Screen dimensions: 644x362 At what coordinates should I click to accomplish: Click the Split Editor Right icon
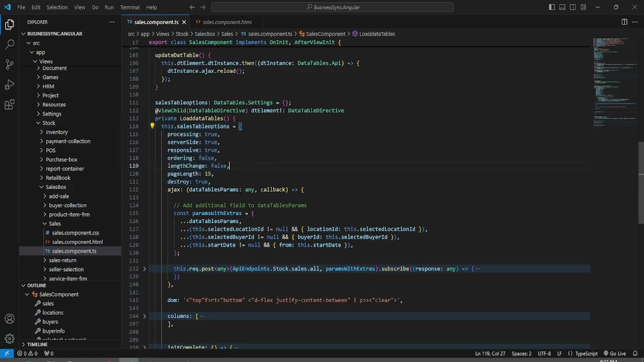coord(624,22)
